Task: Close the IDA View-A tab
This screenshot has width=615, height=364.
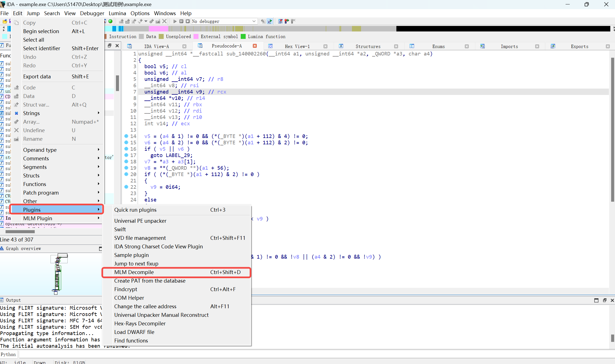Action: 184,46
